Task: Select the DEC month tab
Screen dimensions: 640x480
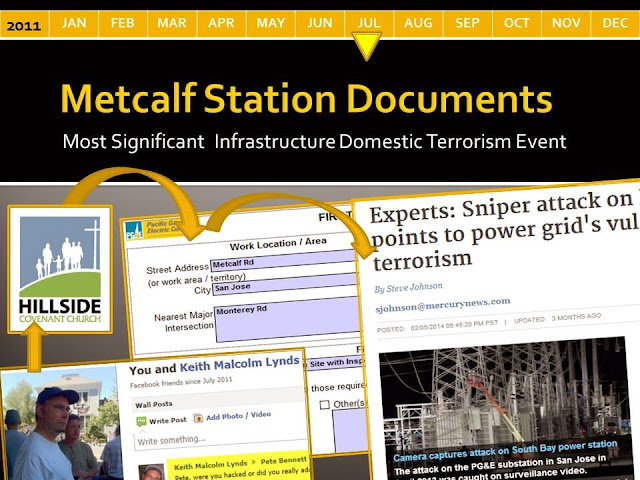Action: (615, 23)
